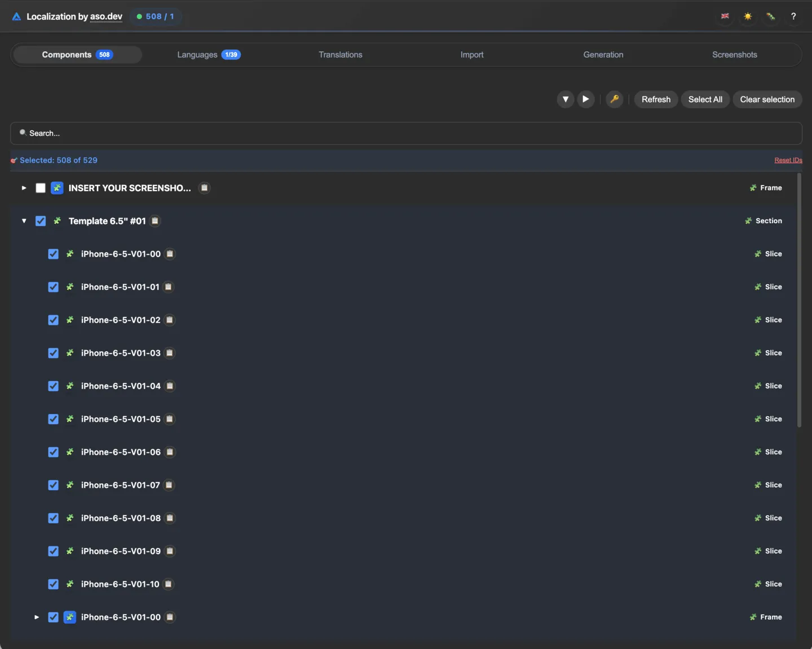Click the bug report caterpillar icon
812x649 pixels.
pos(770,16)
